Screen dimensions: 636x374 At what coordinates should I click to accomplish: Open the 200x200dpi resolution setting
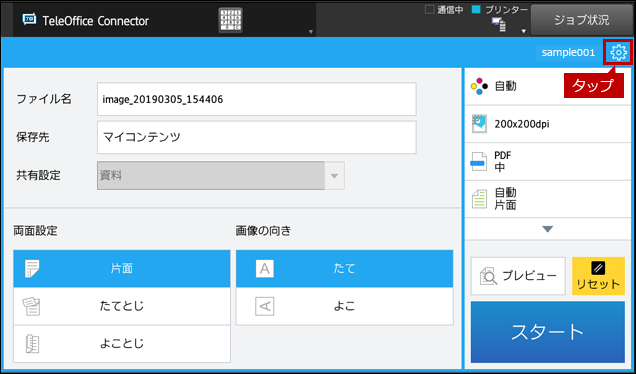(548, 124)
